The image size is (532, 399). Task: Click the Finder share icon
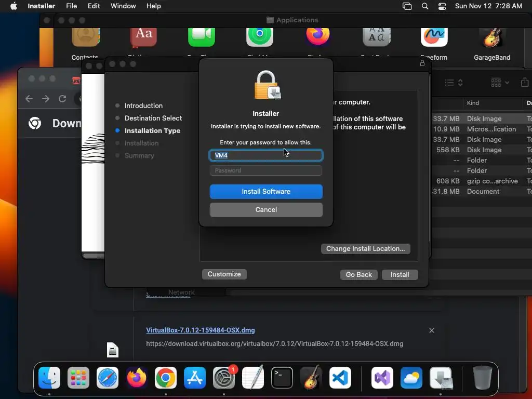tap(525, 82)
